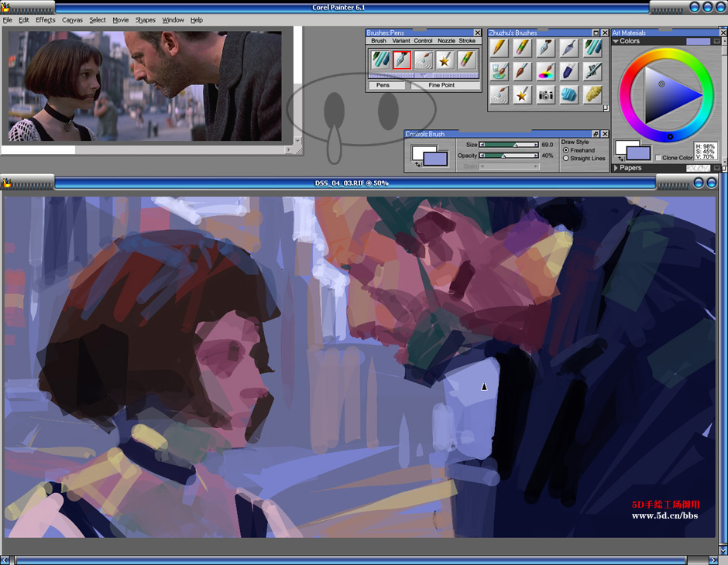Viewport: 728px width, 565px height.
Task: Choose the camera (photo) brush icon
Action: (x=546, y=95)
